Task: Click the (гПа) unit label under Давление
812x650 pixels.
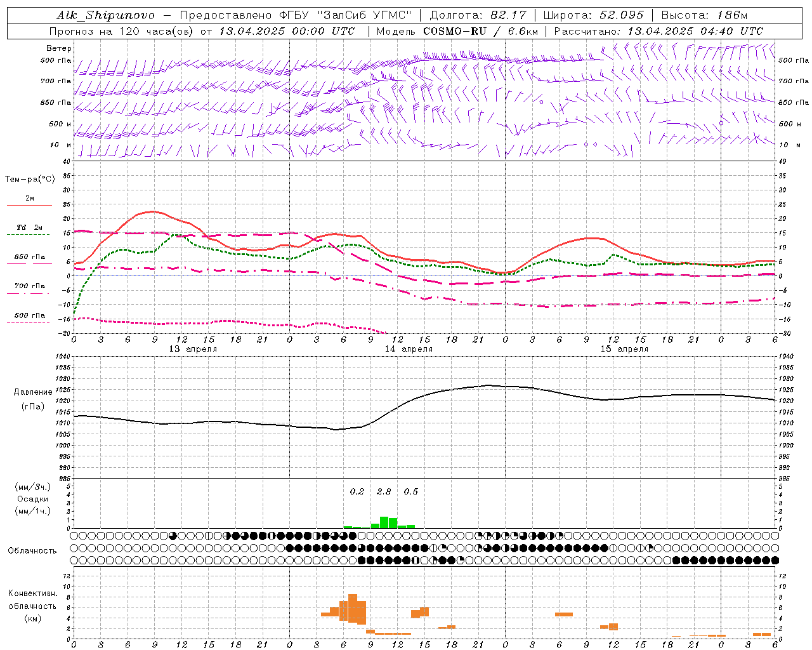Action: [33, 407]
